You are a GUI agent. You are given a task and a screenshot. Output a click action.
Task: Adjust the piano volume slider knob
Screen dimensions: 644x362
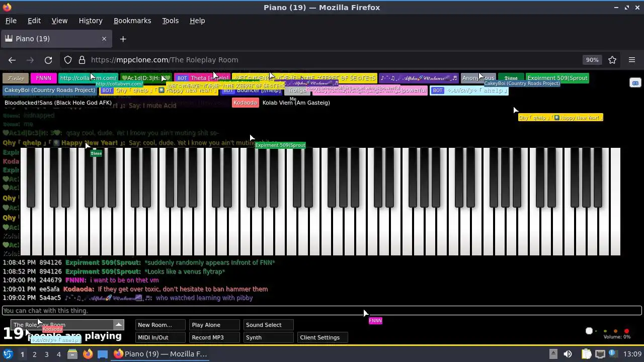pos(589,331)
